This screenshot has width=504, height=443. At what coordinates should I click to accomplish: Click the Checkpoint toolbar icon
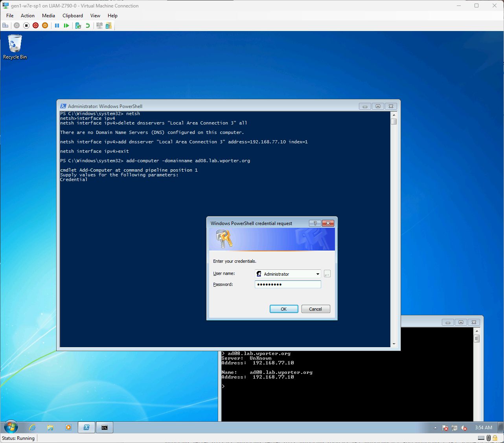coord(78,26)
